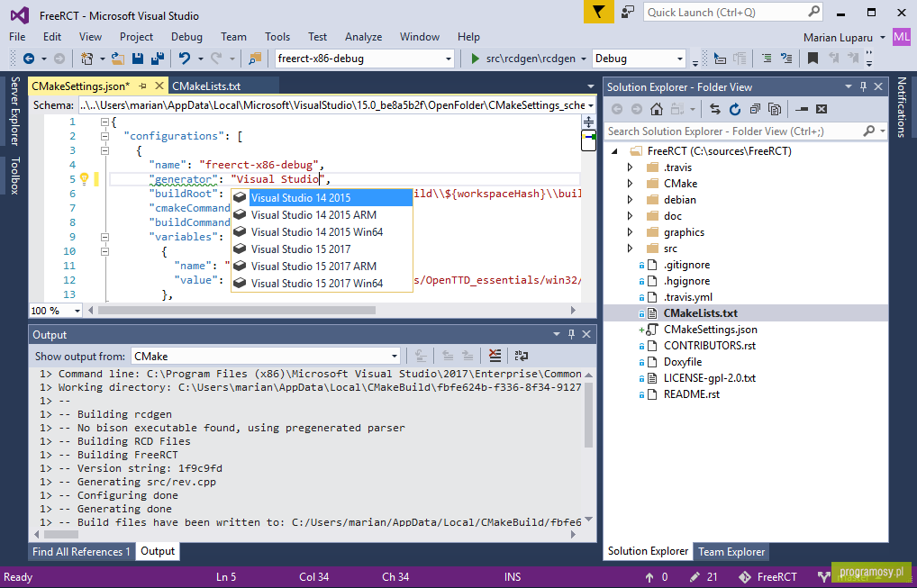The width and height of the screenshot is (917, 588).
Task: Select CMakeSettings.json in Solution Explorer
Action: pos(710,329)
